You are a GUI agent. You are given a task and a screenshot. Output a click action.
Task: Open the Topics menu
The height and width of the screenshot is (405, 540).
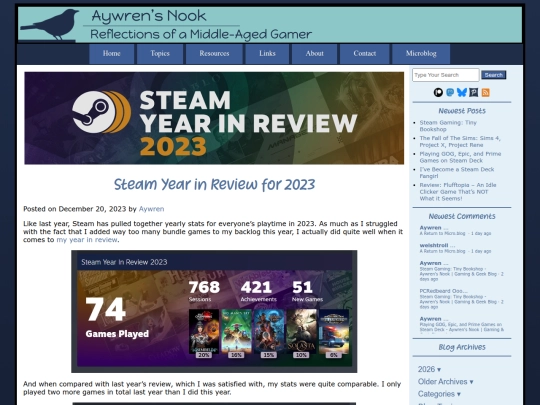[x=160, y=54]
